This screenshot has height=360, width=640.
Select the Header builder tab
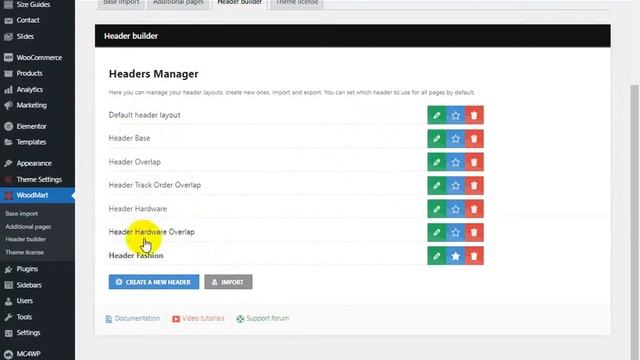tap(240, 3)
